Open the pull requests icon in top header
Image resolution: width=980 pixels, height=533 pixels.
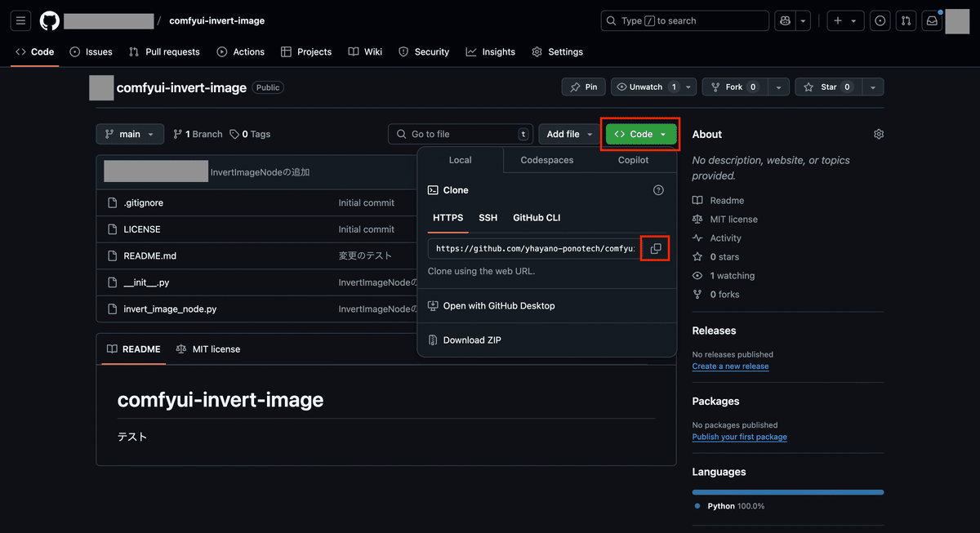coord(906,20)
